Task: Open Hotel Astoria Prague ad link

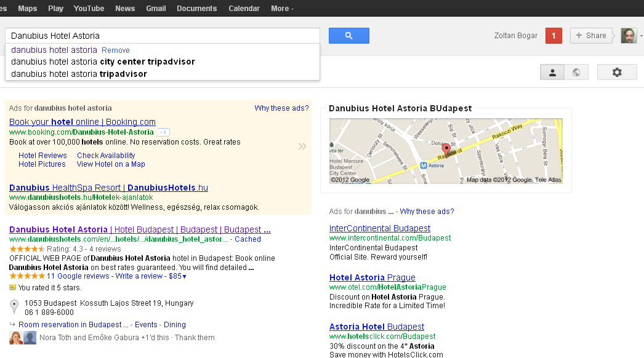Action: click(372, 277)
